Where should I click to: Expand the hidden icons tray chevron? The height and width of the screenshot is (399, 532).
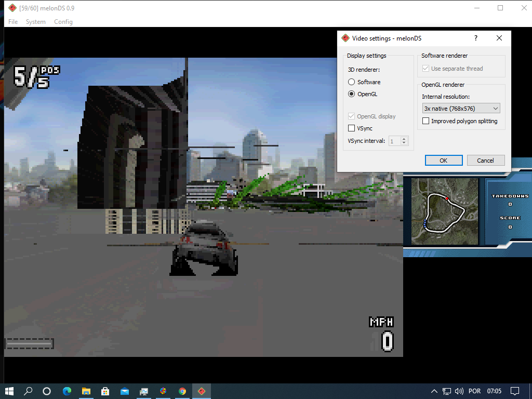tap(434, 391)
